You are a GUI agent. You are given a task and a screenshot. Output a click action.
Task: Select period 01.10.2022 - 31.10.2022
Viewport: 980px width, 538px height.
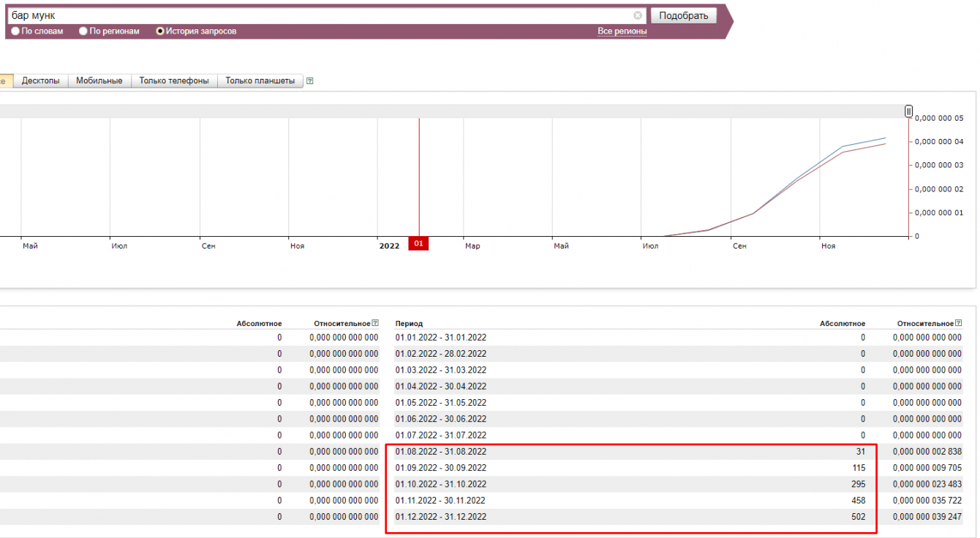click(x=441, y=484)
